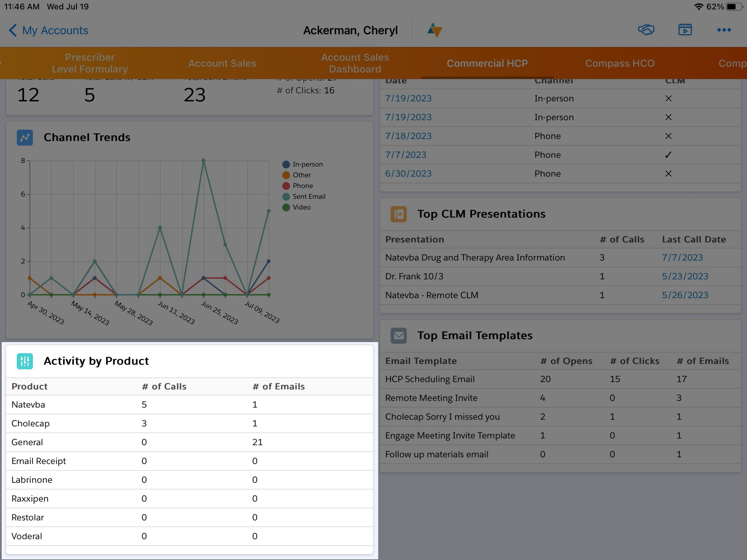Click the Top Email Templates envelope icon
Screen dimensions: 747x560
tap(398, 335)
